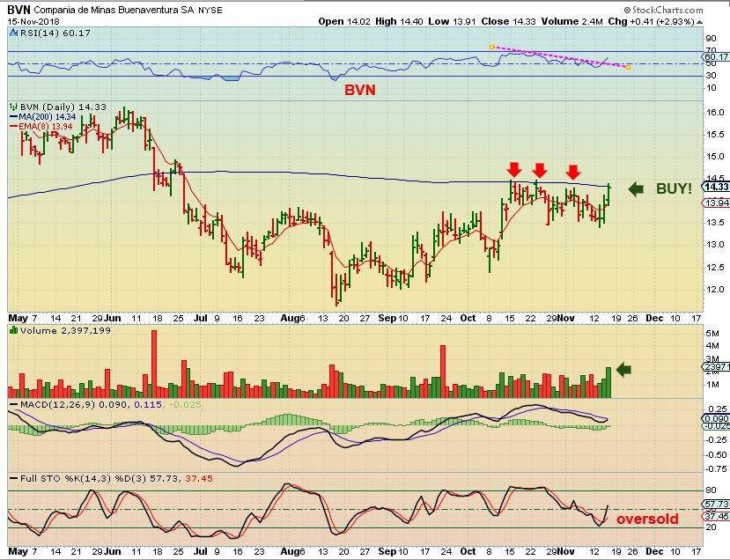Image resolution: width=730 pixels, height=560 pixels.
Task: Click the MACD(12,26,9) 0.090 label
Action: point(73,404)
